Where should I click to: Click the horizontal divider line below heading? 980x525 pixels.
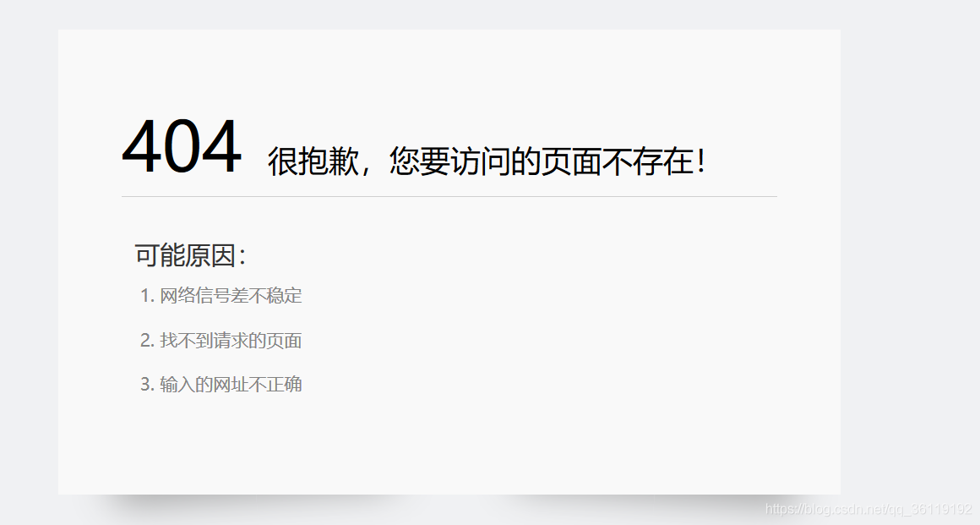coord(449,196)
